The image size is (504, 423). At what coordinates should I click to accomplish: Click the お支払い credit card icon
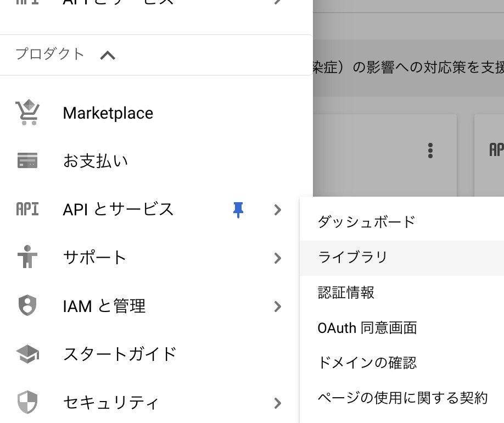click(27, 160)
